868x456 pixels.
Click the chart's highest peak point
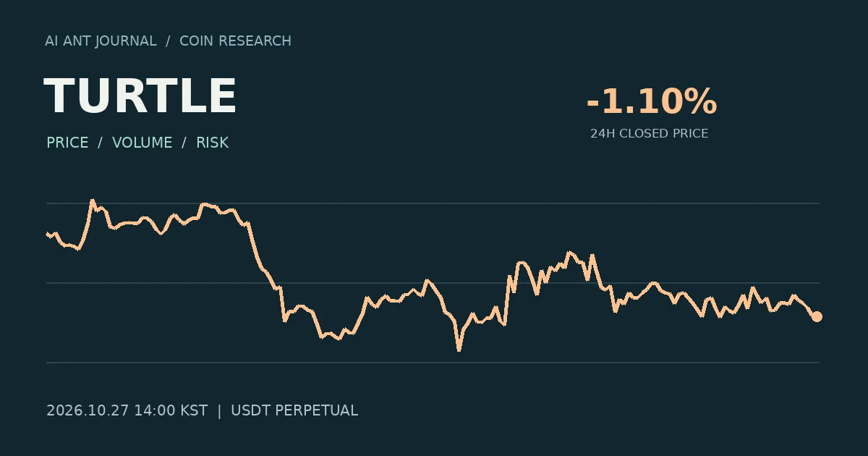tap(92, 200)
